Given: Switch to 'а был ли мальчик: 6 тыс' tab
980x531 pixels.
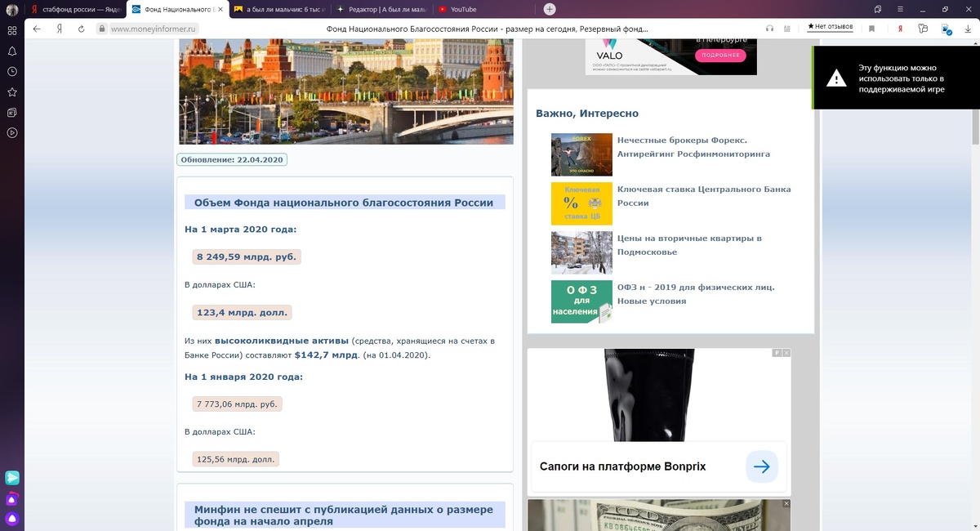Looking at the screenshot, I should pos(278,9).
